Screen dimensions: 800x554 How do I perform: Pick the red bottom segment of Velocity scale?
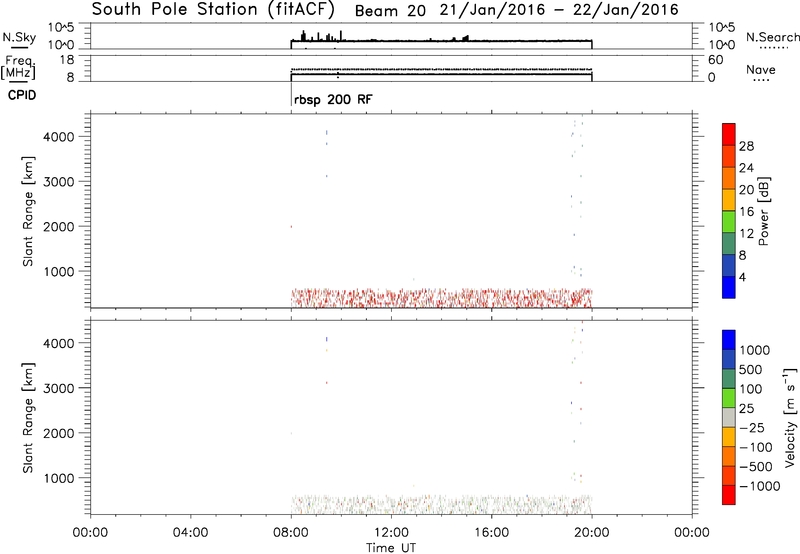[729, 495]
